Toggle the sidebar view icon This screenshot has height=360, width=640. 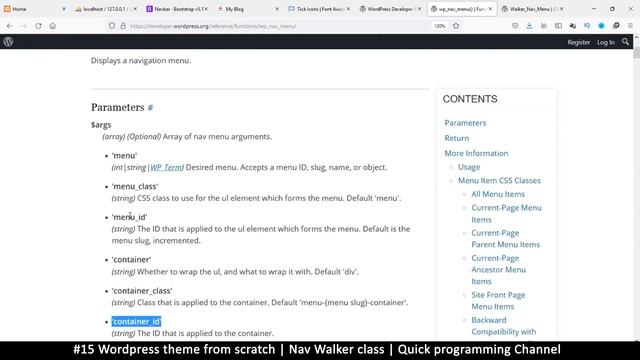point(558,26)
